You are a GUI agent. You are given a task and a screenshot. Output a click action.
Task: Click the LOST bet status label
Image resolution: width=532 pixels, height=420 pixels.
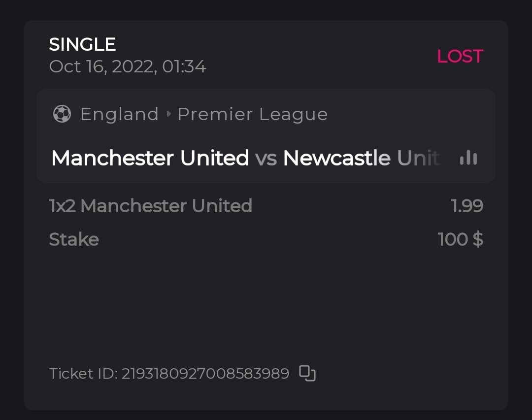[460, 56]
